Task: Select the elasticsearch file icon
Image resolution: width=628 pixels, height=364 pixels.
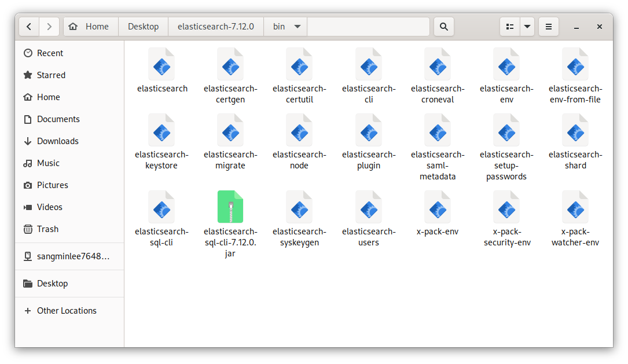Action: [162, 64]
